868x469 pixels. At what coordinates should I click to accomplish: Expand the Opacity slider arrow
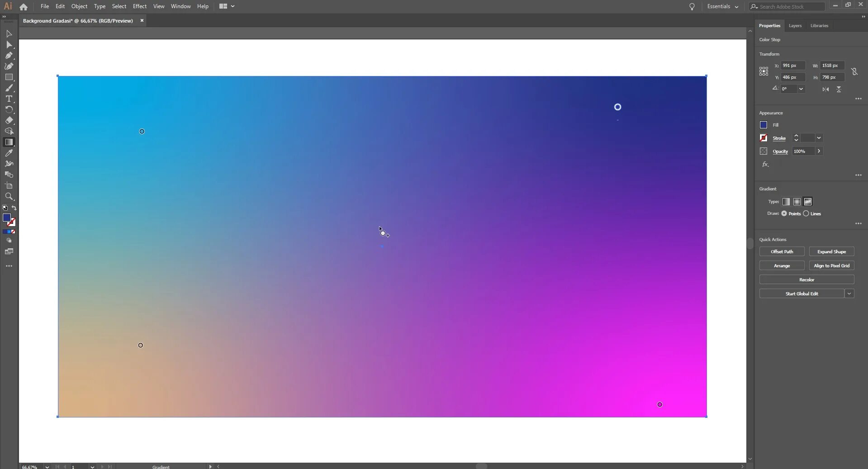(819, 151)
